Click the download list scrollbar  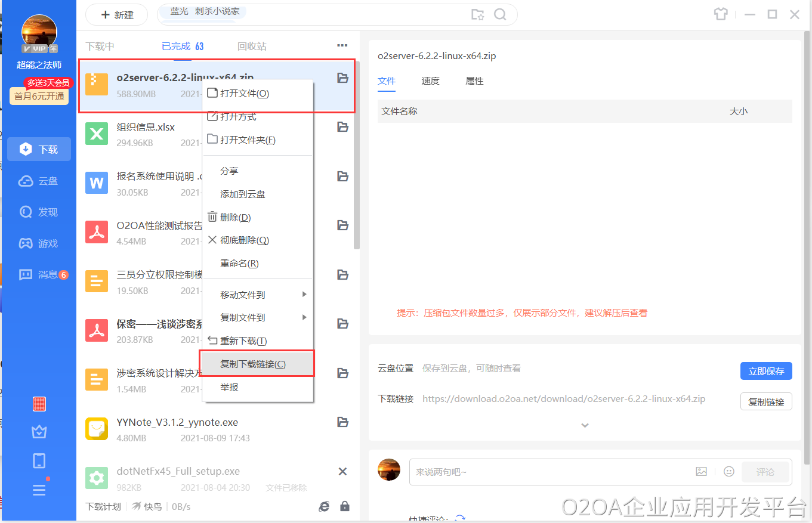[357, 179]
